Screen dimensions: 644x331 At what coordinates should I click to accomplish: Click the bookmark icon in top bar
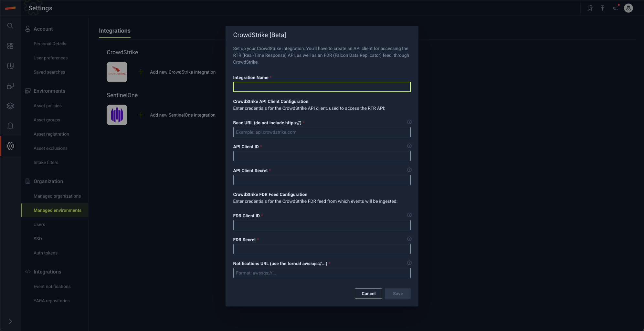click(x=590, y=8)
